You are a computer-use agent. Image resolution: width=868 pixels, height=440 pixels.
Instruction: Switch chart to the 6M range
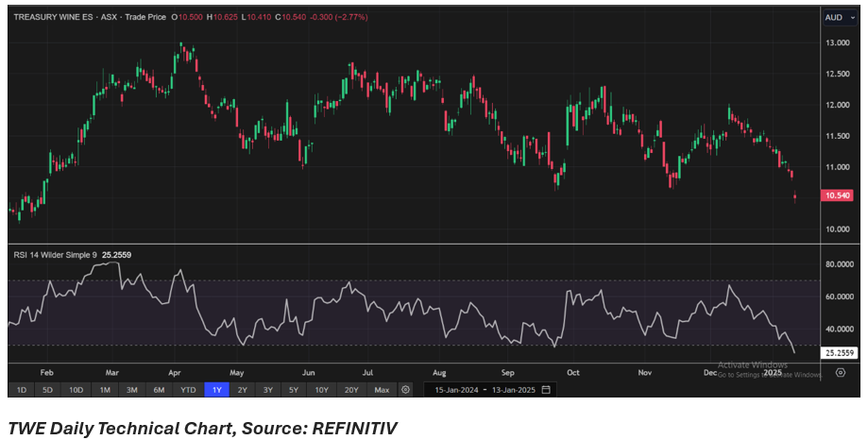tap(159, 389)
